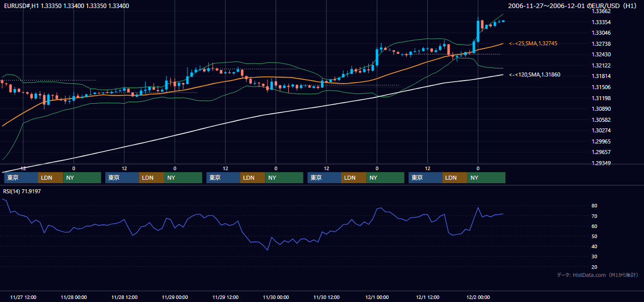Click price axis label 1.33354
Image resolution: width=644 pixels, height=302 pixels.
pyautogui.click(x=601, y=22)
